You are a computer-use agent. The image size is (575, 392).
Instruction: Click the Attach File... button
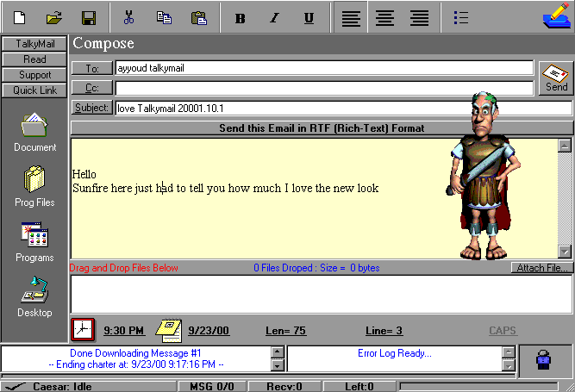click(541, 268)
